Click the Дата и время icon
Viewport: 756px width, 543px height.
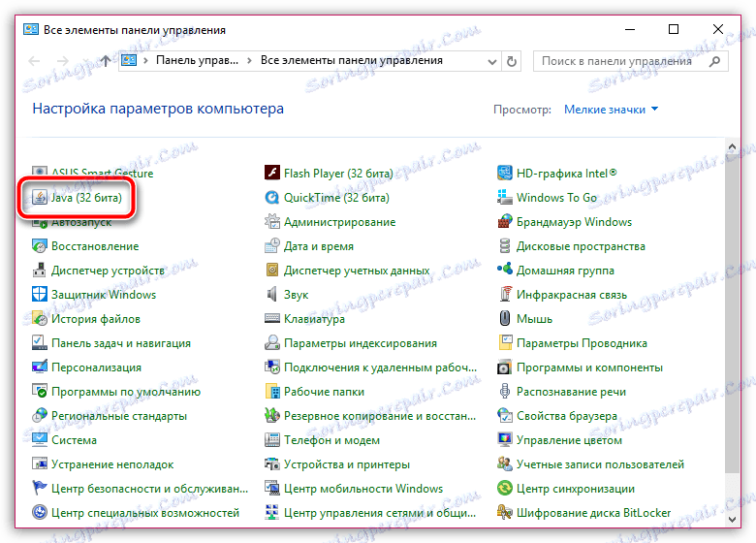point(272,246)
